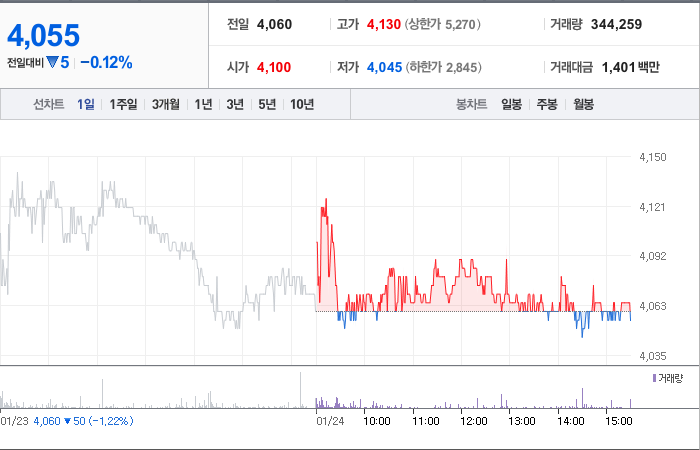This screenshot has width=700, height=450.
Task: Click the 하한가 2,845 text
Action: (x=443, y=67)
